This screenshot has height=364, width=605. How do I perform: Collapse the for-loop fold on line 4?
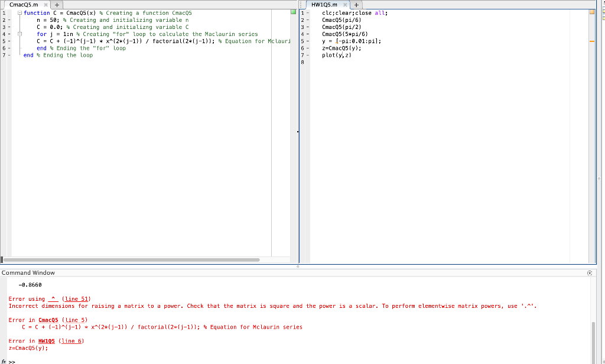click(x=19, y=34)
